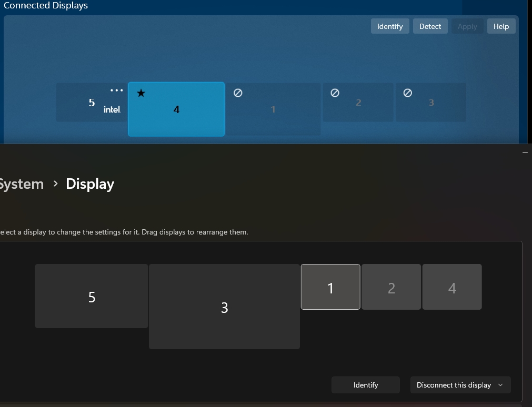The image size is (532, 407).
Task: Select display 5 in Windows Display settings
Action: [92, 297]
